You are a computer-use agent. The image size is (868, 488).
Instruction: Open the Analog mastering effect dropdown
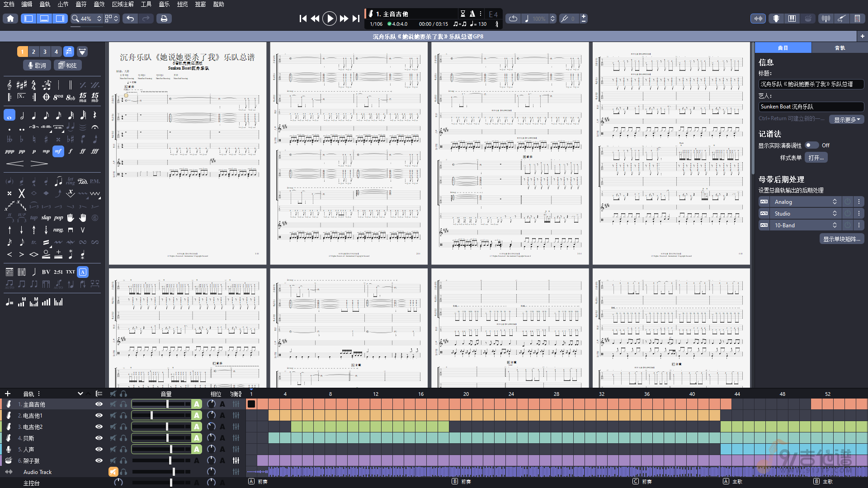click(806, 202)
